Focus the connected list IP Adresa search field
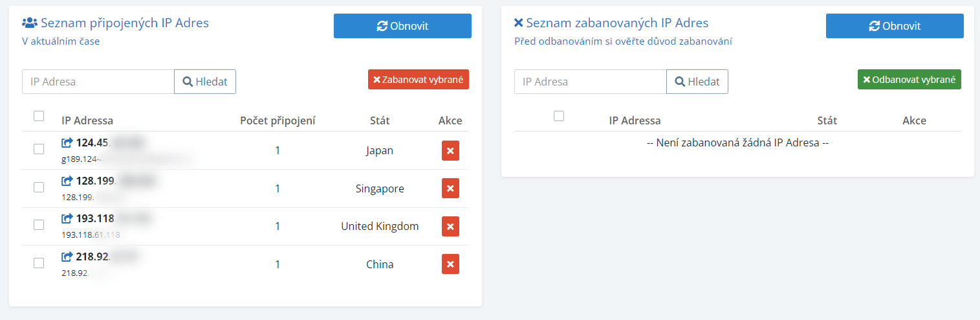 (98, 82)
